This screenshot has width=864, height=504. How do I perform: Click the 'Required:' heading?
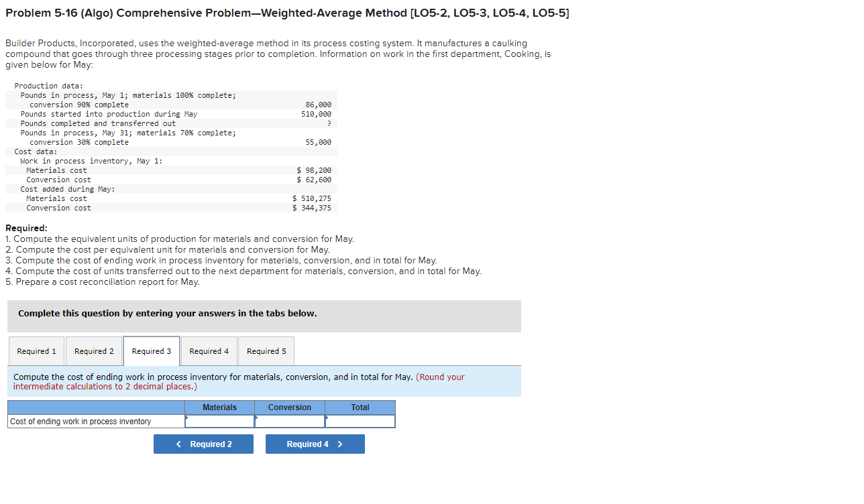click(x=26, y=229)
